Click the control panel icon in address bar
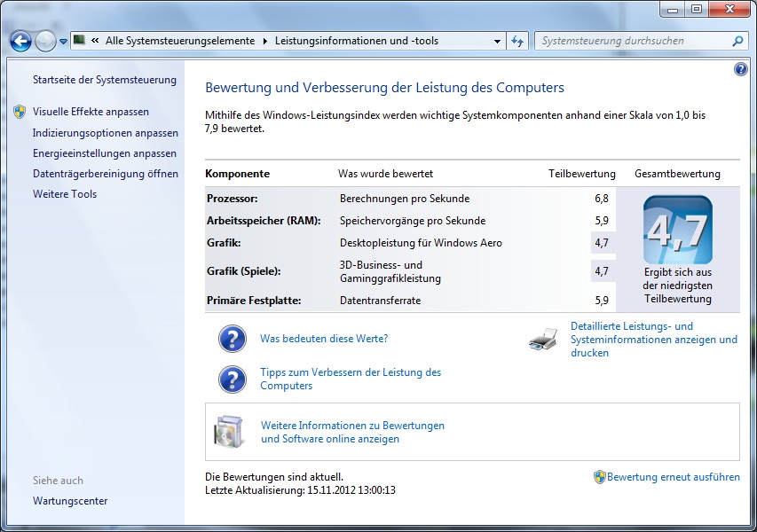The width and height of the screenshot is (757, 532). pyautogui.click(x=79, y=40)
